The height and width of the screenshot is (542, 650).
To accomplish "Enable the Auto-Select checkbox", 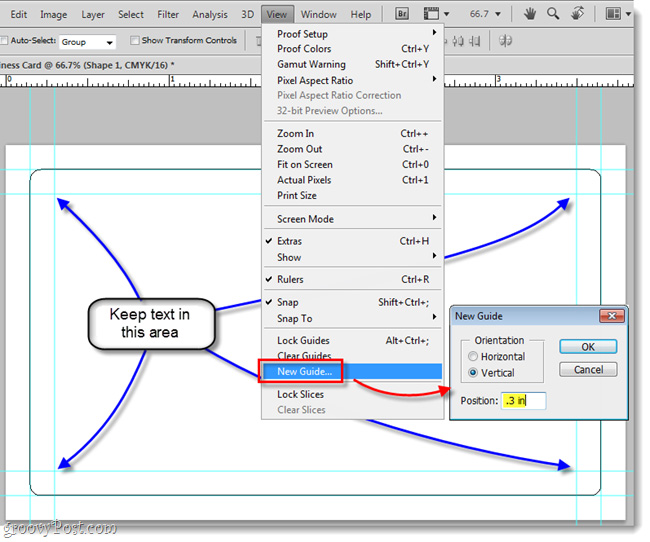I will point(4,40).
